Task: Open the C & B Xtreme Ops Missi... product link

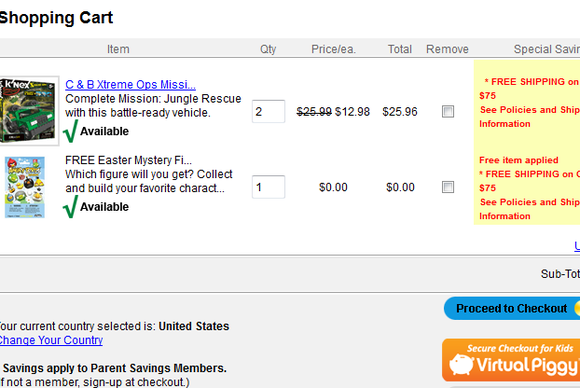Action: pyautogui.click(x=130, y=85)
